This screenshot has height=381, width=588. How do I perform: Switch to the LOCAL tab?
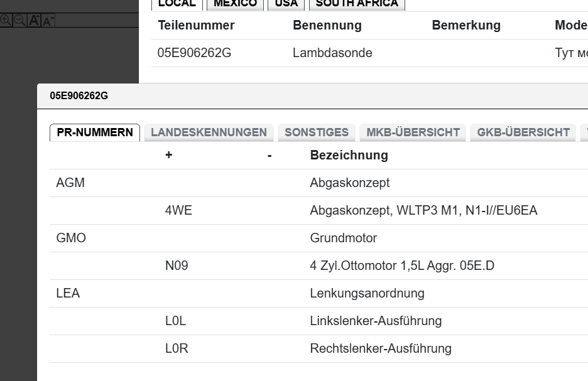point(177,4)
